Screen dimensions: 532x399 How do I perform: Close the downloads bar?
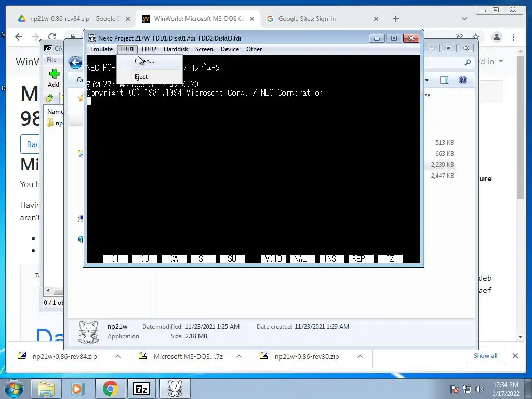click(515, 356)
